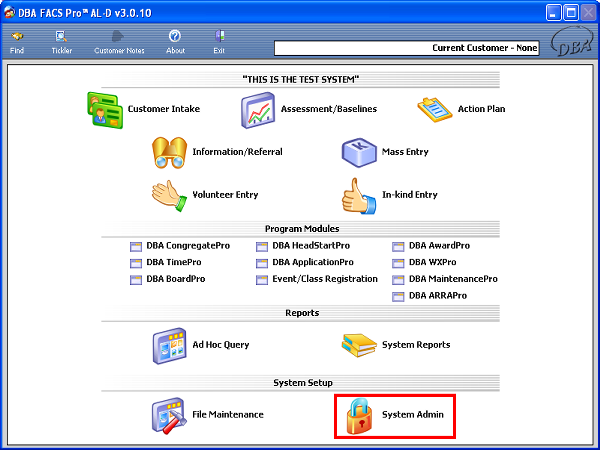Click the Current Customer display field

tap(407, 48)
